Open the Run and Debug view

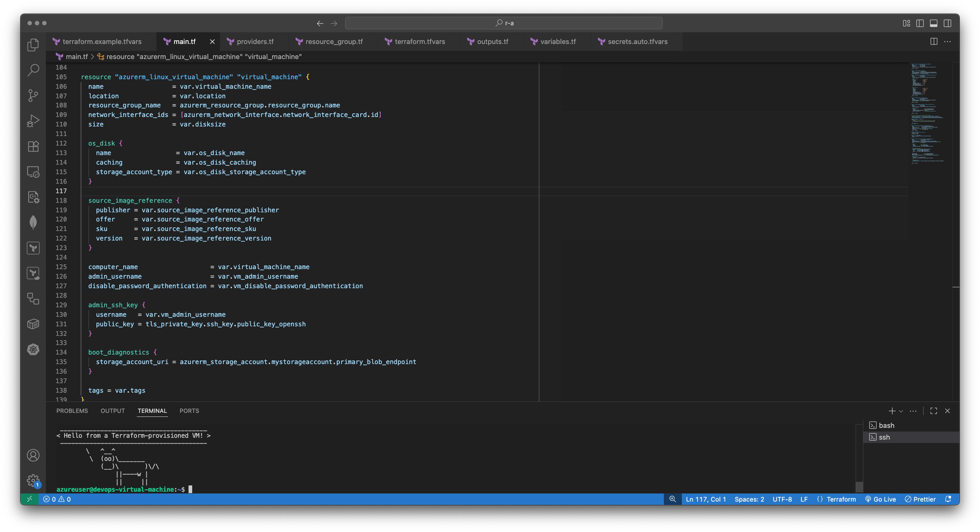pyautogui.click(x=33, y=121)
